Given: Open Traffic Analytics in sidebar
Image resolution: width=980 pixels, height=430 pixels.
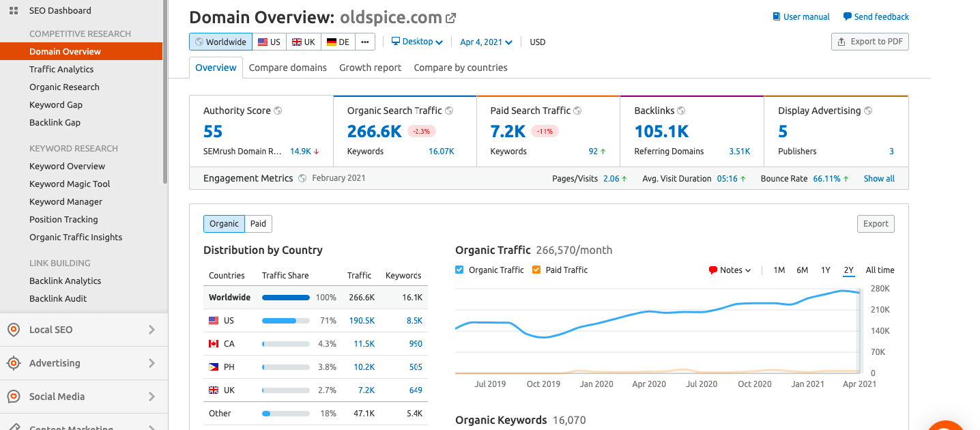Looking at the screenshot, I should point(61,69).
